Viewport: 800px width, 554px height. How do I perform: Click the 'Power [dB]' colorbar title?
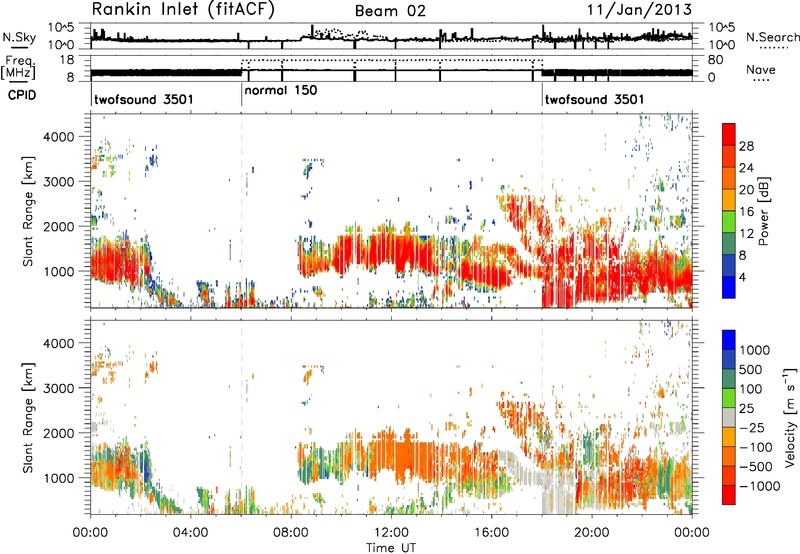[763, 211]
